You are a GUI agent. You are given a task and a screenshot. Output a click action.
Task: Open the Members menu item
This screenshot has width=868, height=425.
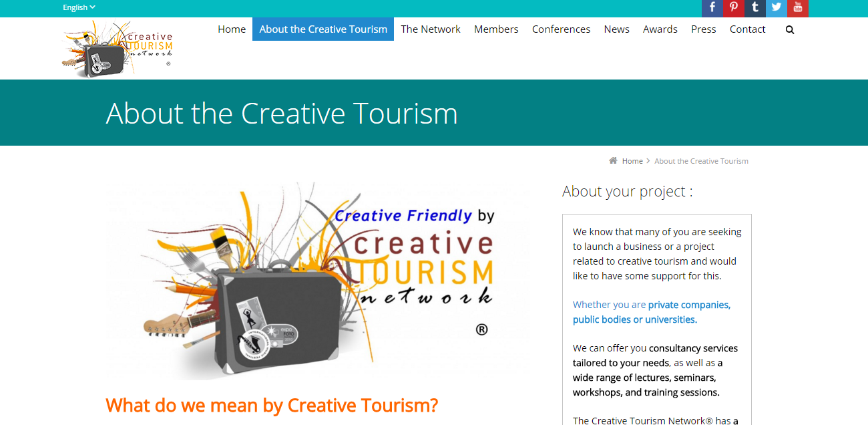coord(496,29)
